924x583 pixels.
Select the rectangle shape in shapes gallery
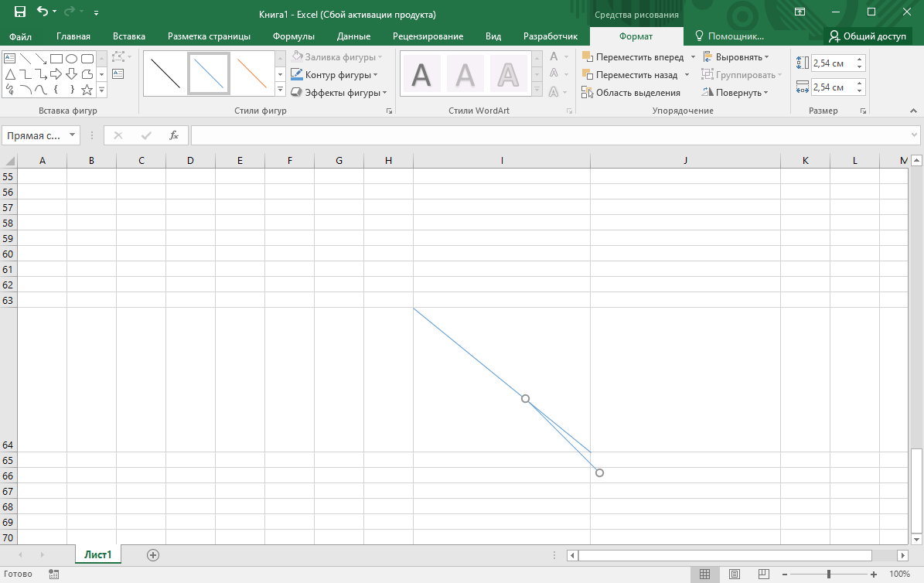point(56,59)
